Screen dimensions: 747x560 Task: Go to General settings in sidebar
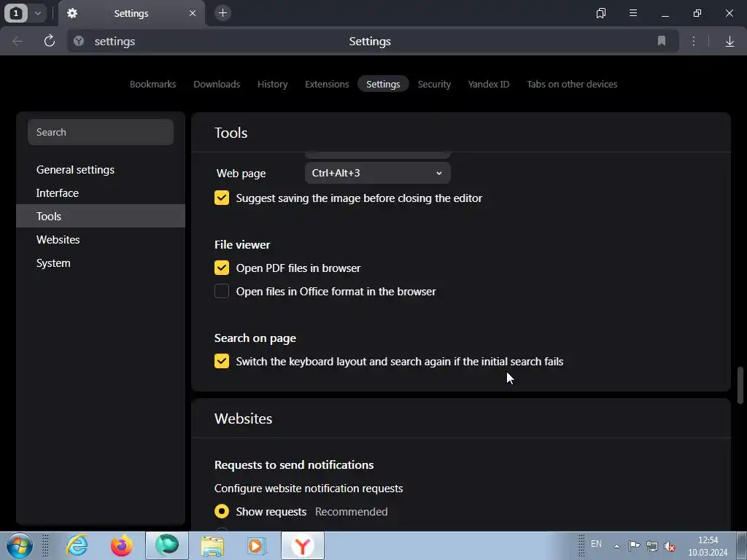pos(101,169)
